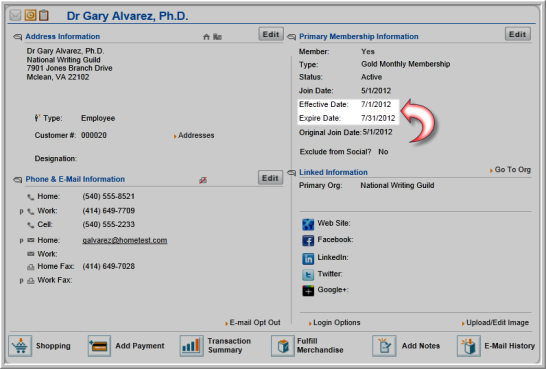Image resolution: width=546 pixels, height=369 pixels.
Task: Open the clock icon in the header
Action: pyautogui.click(x=30, y=15)
